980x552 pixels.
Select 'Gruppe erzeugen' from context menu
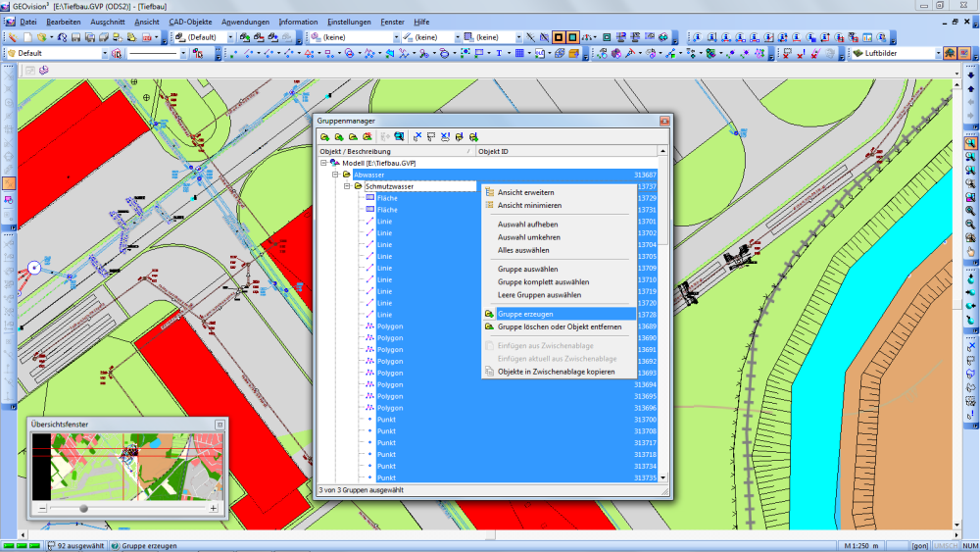(525, 314)
